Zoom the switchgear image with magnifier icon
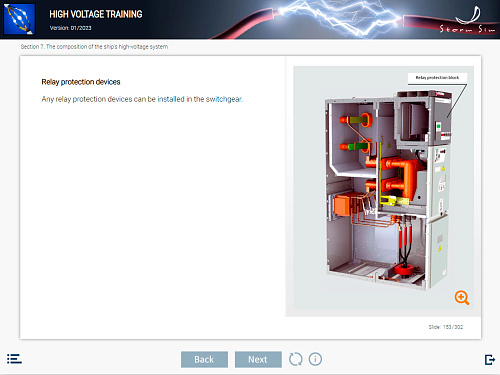The height and width of the screenshot is (375, 500). (x=462, y=297)
